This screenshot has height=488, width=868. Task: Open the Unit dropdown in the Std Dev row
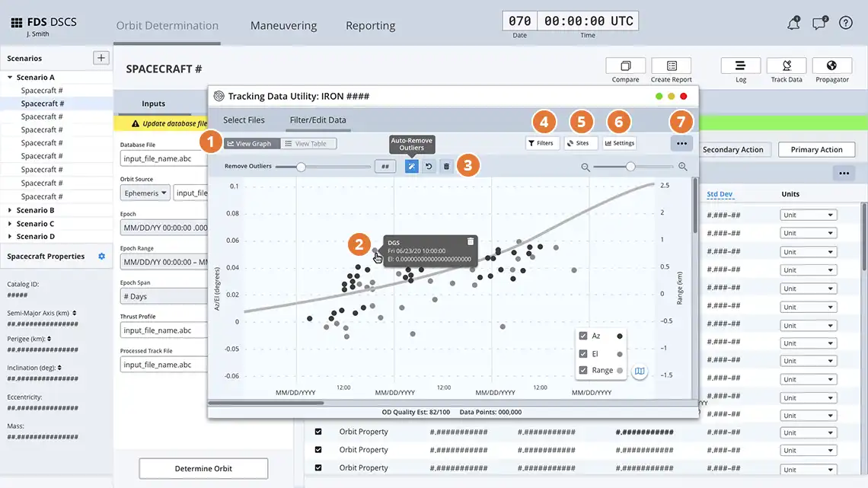pyautogui.click(x=807, y=214)
